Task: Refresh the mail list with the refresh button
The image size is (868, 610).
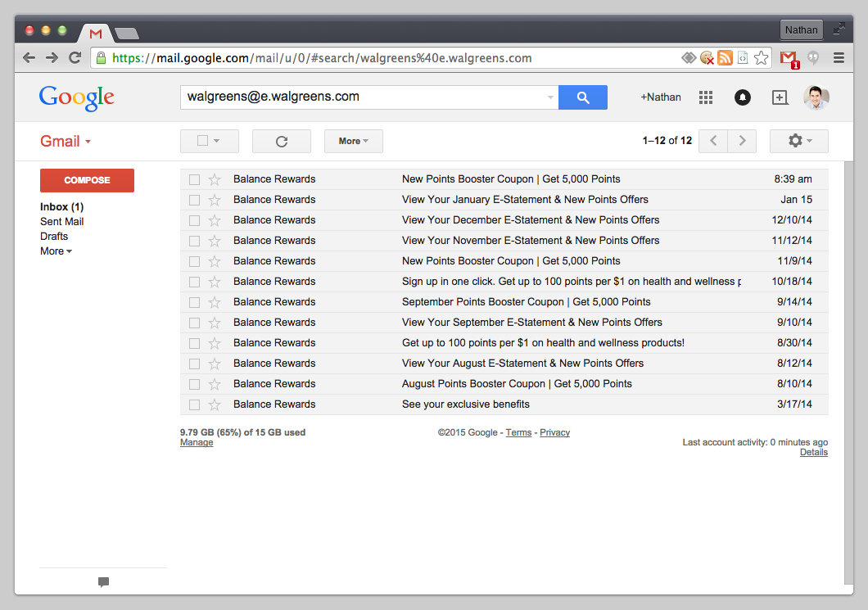Action: 281,141
